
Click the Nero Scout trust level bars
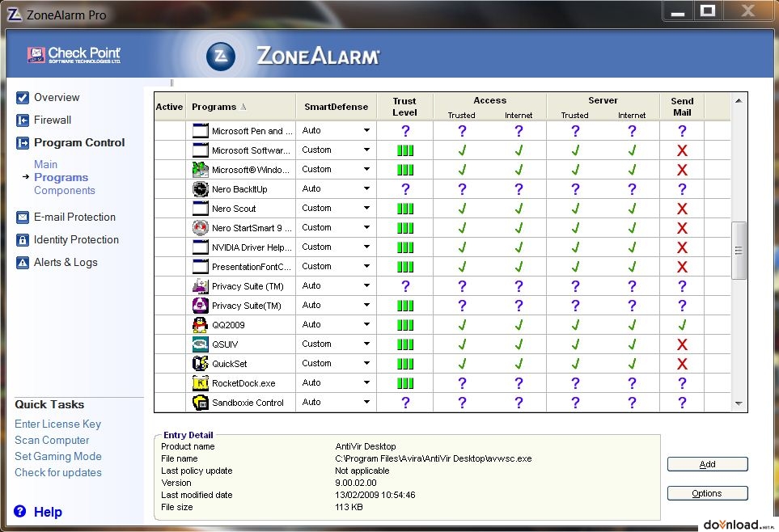point(405,209)
